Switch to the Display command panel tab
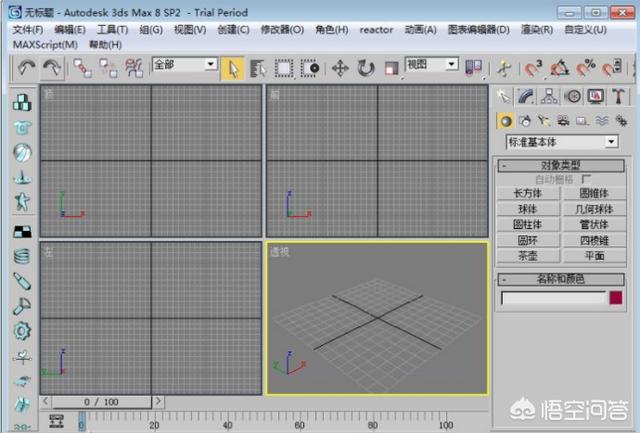This screenshot has height=433, width=640. [x=596, y=97]
